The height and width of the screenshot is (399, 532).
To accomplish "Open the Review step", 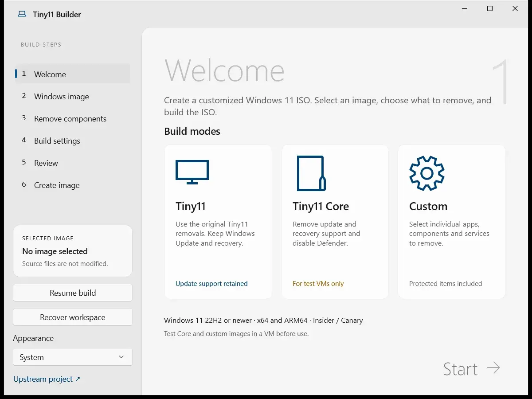I will (x=73, y=163).
